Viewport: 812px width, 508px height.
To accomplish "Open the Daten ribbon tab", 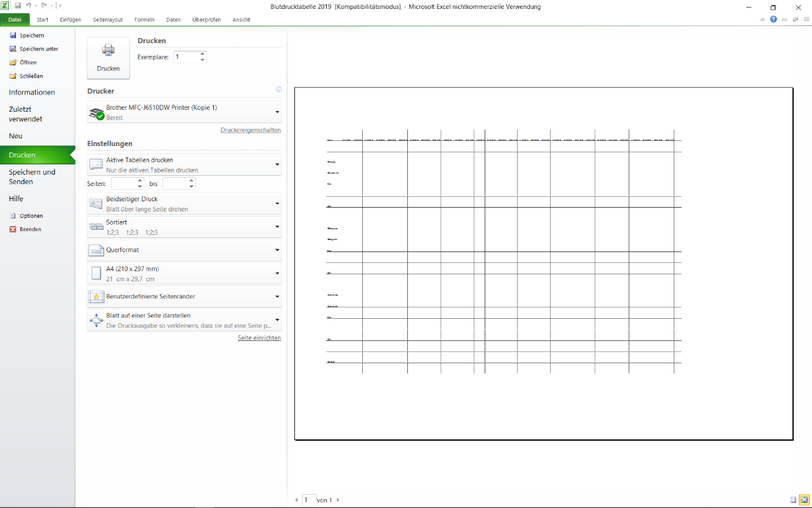I will [173, 20].
